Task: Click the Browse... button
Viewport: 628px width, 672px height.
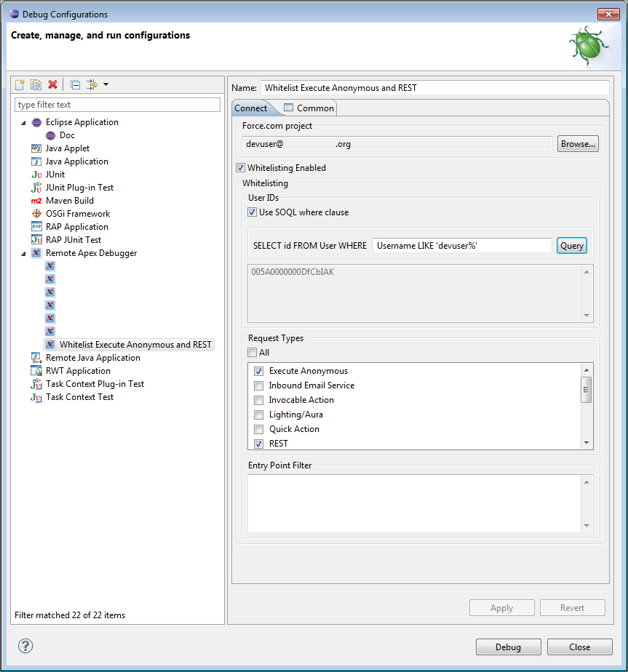Action: click(x=578, y=144)
